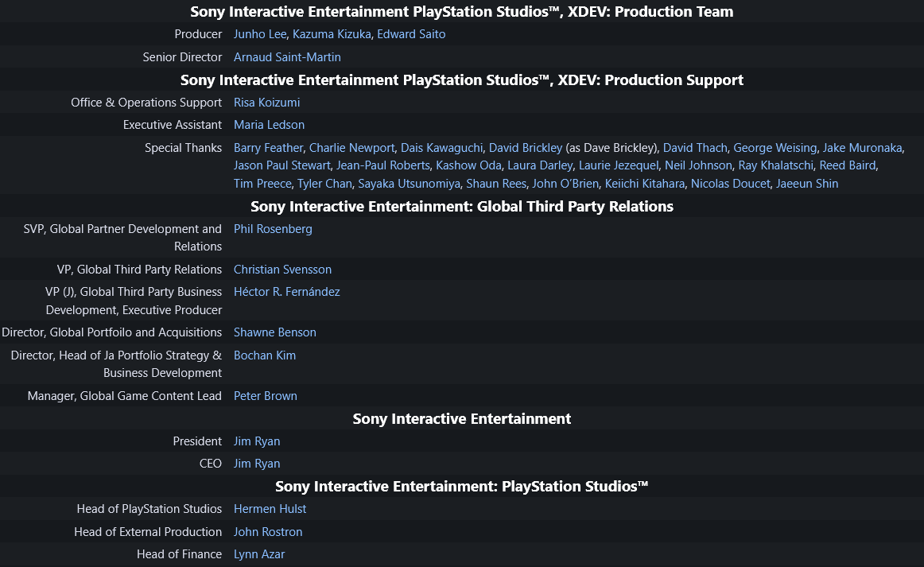Click 'Sony Interactive Entertainment: PlayStation Studios™' heading
Screen dimensions: 924x567
(x=462, y=487)
